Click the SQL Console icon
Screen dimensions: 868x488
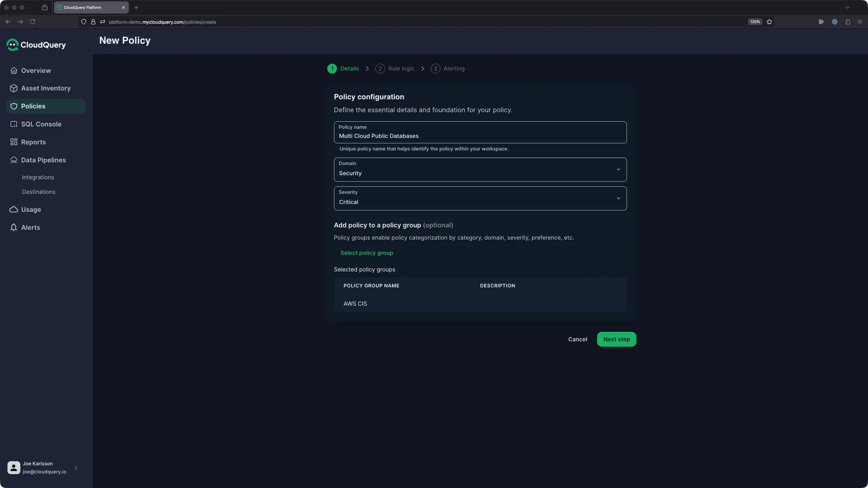point(14,124)
